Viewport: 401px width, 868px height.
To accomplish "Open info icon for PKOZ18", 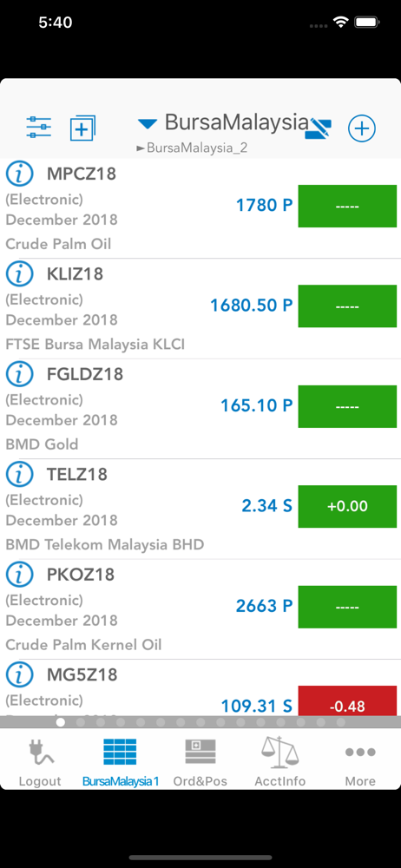I will click(20, 575).
